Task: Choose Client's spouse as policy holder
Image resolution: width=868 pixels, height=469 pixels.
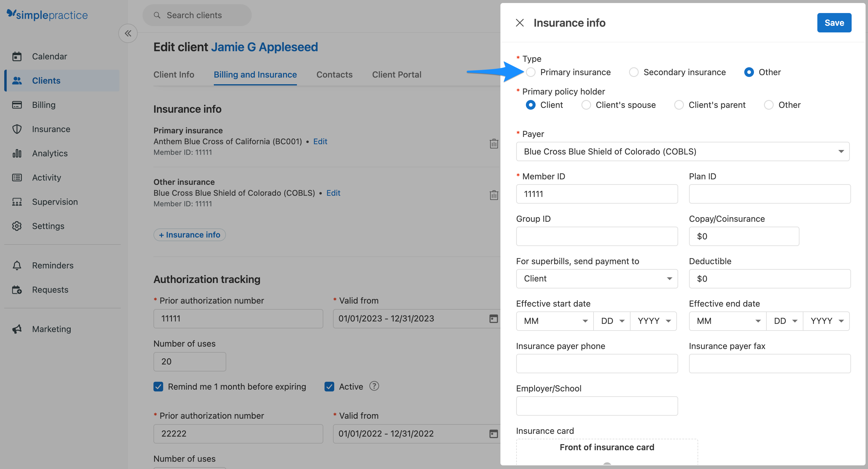Action: coord(586,105)
